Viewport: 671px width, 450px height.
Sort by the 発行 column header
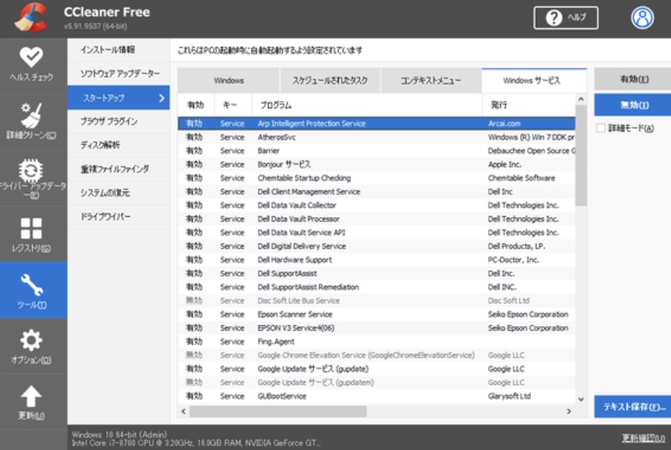pyautogui.click(x=528, y=105)
